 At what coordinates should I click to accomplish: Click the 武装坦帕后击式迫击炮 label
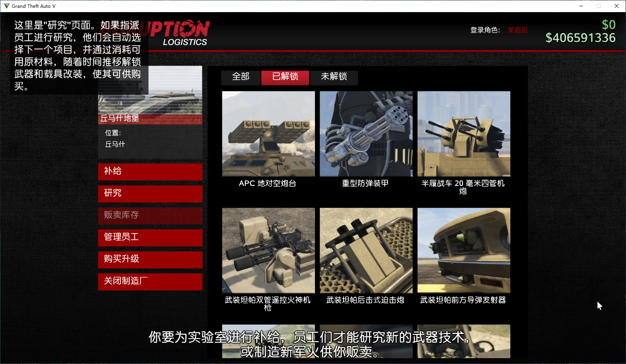click(365, 300)
